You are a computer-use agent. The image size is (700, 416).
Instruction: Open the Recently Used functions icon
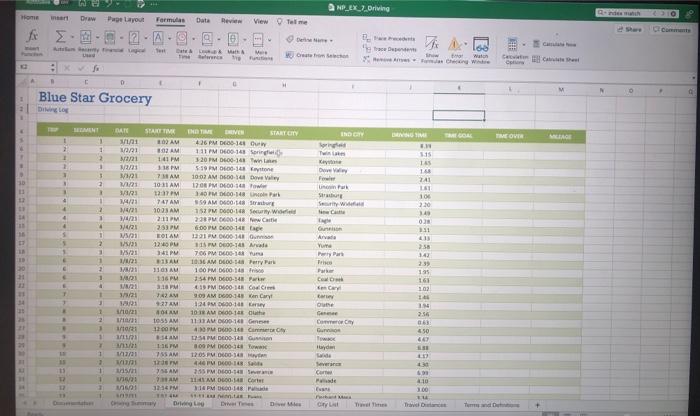coord(86,37)
